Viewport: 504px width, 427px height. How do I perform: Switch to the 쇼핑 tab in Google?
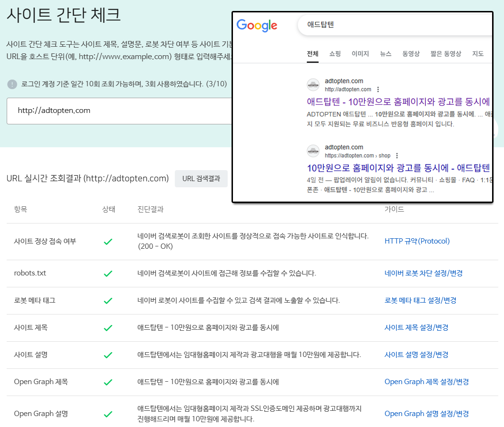[x=335, y=54]
